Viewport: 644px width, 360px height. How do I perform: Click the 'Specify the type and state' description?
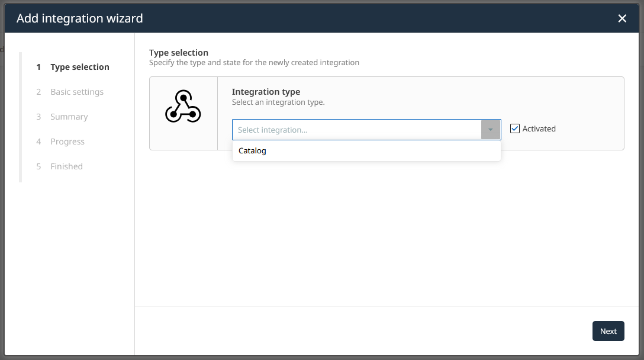pyautogui.click(x=254, y=62)
